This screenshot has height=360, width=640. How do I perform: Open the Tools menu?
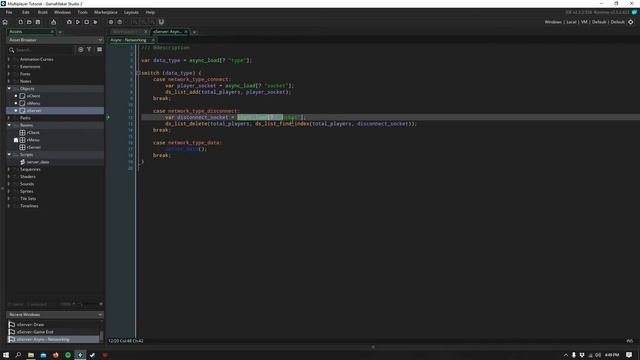(82, 12)
